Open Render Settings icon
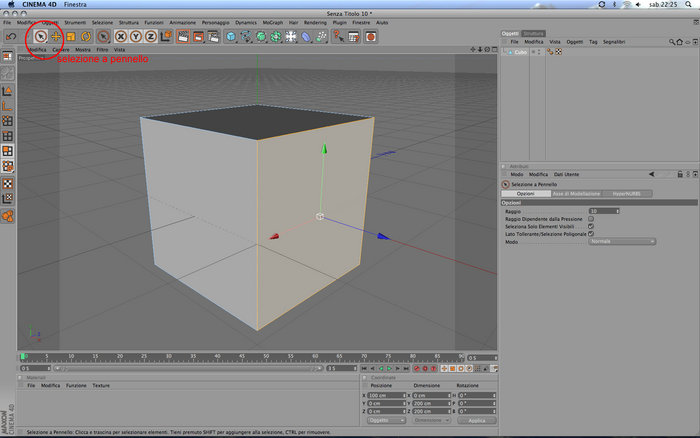The width and height of the screenshot is (700, 438). click(x=213, y=36)
